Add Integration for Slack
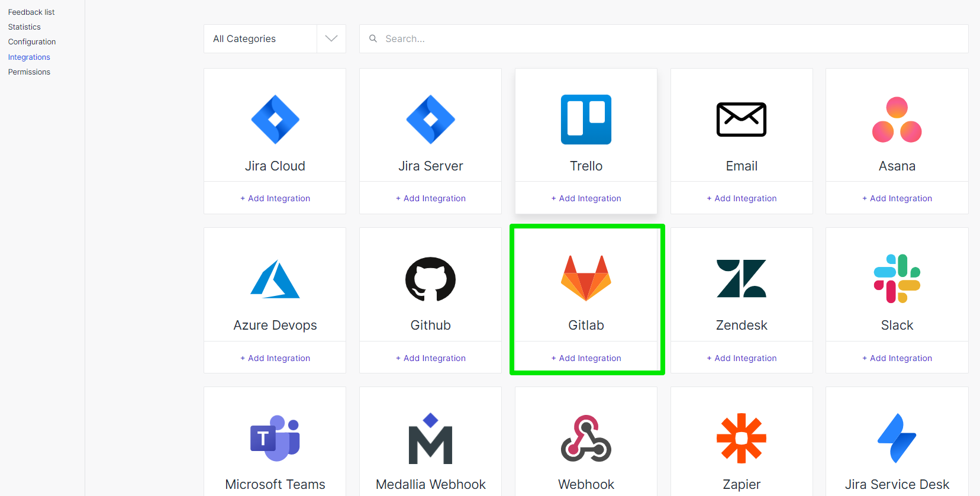Viewport: 980px width, 496px height. pos(897,358)
